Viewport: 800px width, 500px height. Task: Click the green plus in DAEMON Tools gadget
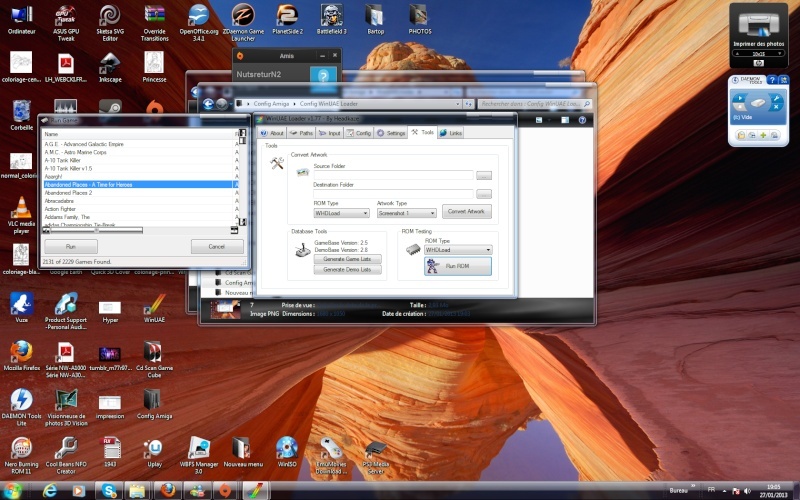click(x=763, y=135)
